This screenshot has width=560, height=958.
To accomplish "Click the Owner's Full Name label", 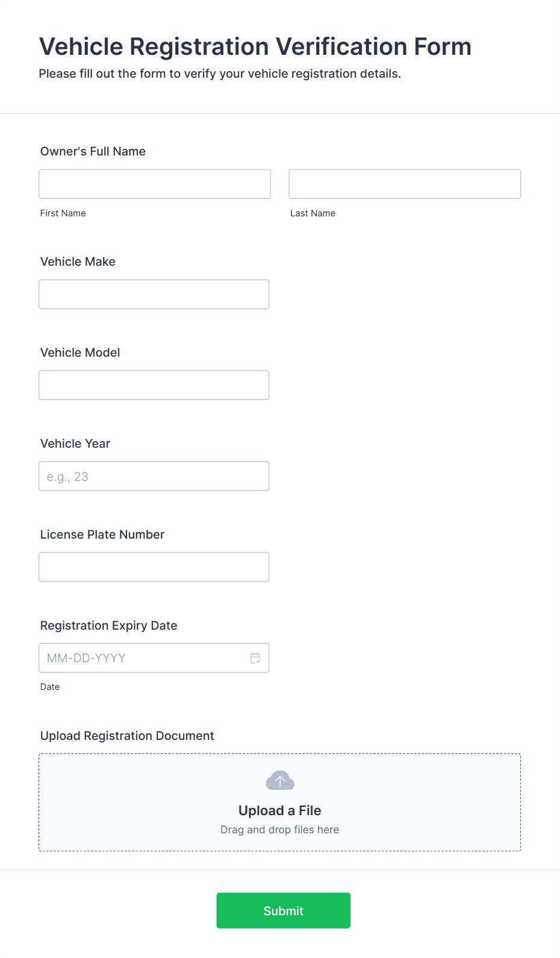I will pos(93,151).
